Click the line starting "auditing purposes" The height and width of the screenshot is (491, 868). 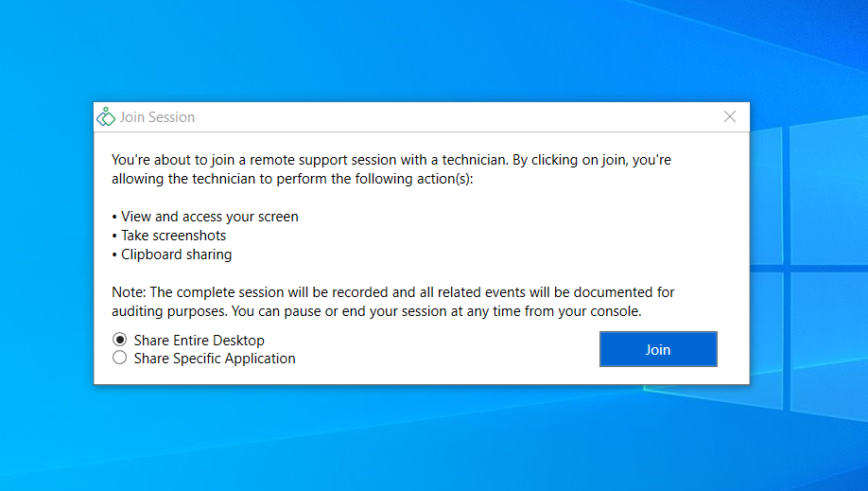(377, 311)
